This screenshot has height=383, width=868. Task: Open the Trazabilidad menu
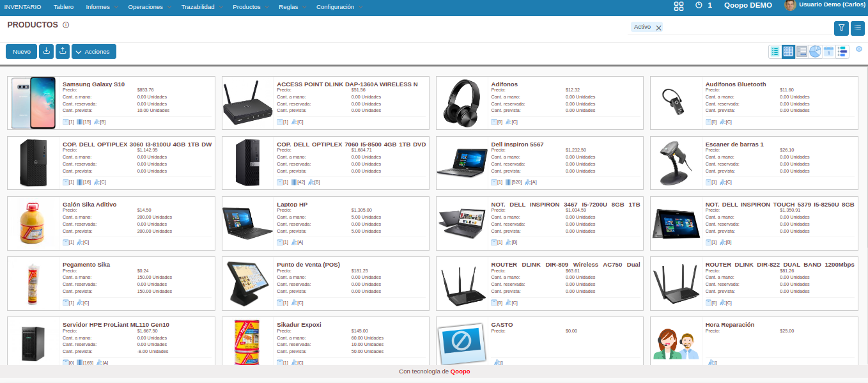click(201, 6)
